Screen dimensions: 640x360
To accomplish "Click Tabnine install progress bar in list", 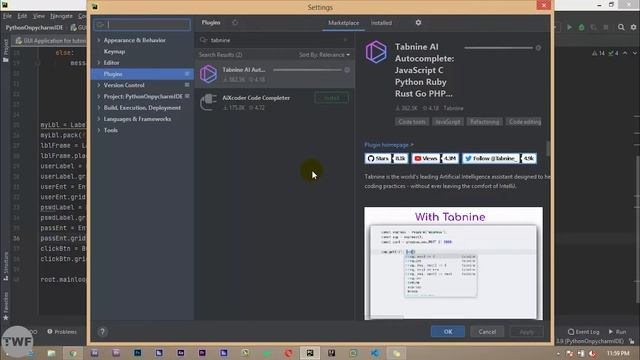I will pyautogui.click(x=307, y=70).
